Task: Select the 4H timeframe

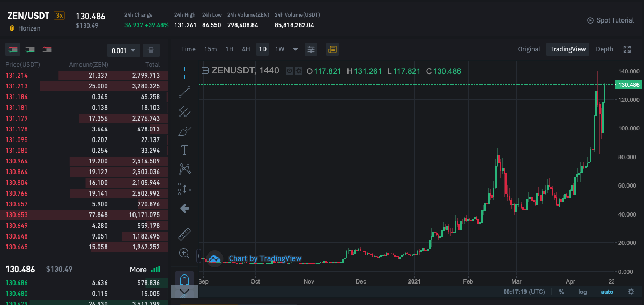Action: pos(246,49)
